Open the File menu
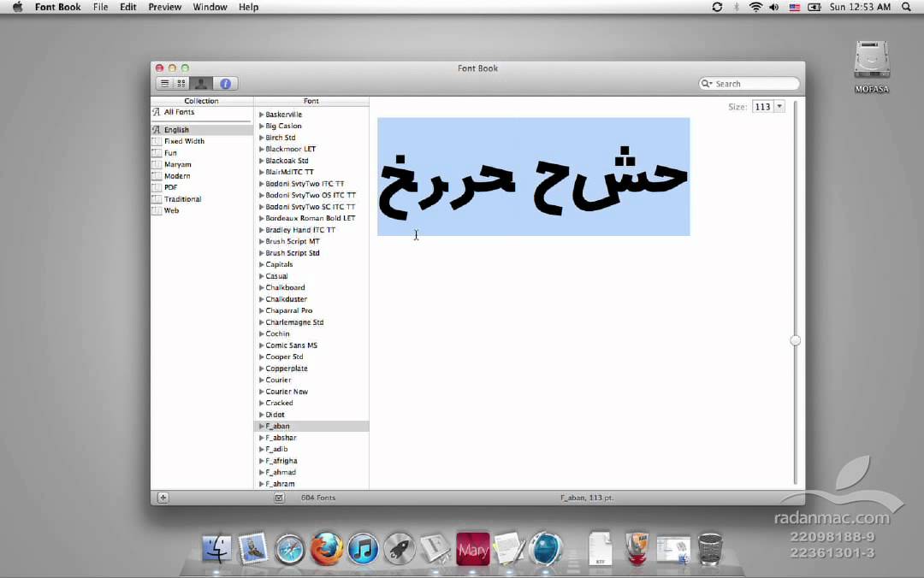924x578 pixels. pos(101,7)
